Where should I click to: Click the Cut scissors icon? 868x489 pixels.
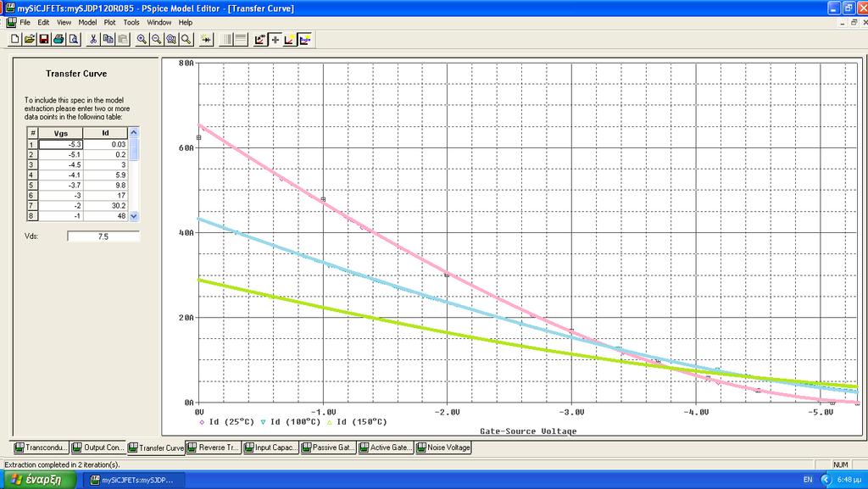[x=93, y=39]
